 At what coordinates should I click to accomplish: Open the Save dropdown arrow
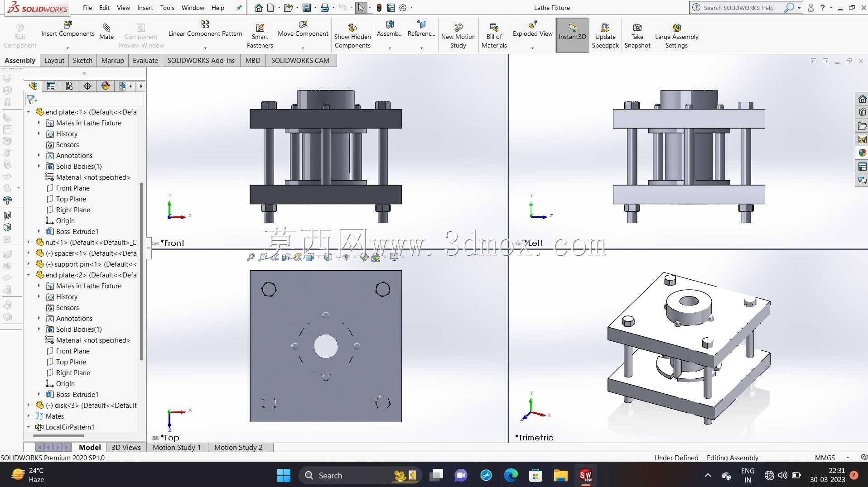(315, 8)
